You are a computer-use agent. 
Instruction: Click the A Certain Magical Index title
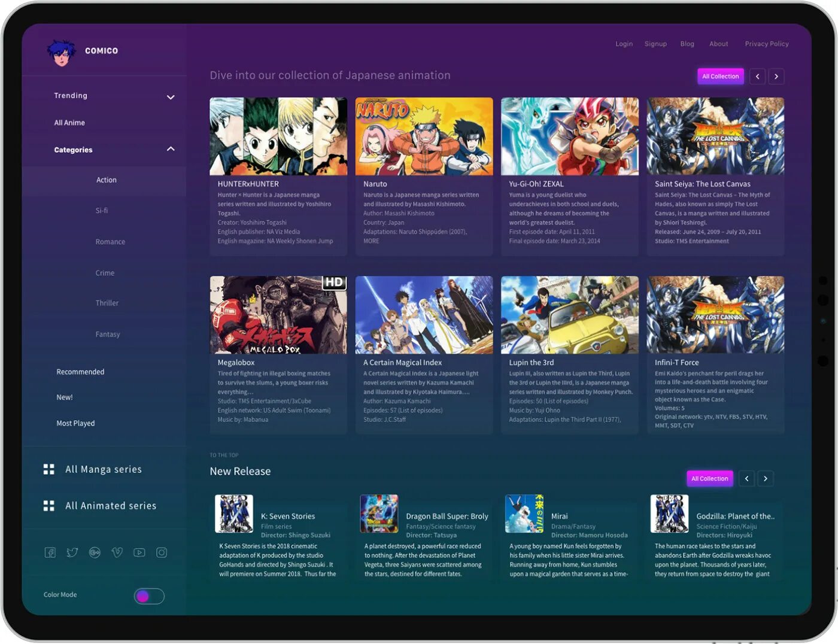tap(403, 363)
